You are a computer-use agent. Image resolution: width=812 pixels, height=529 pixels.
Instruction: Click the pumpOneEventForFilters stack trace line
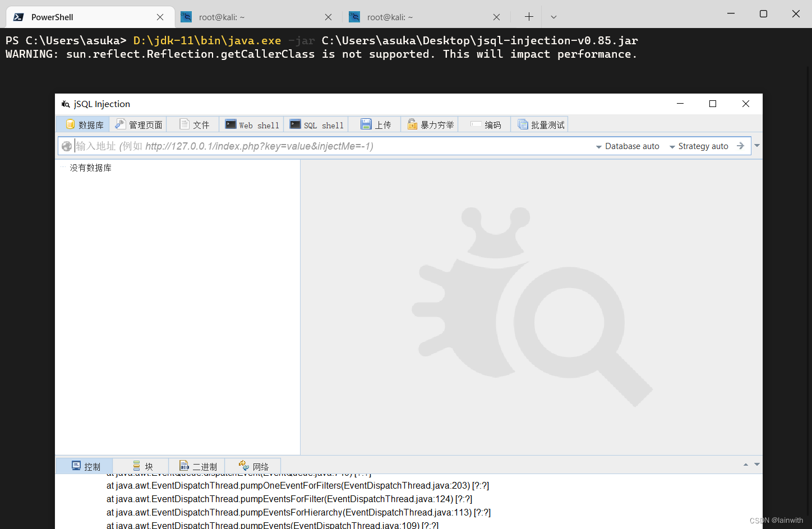point(298,485)
